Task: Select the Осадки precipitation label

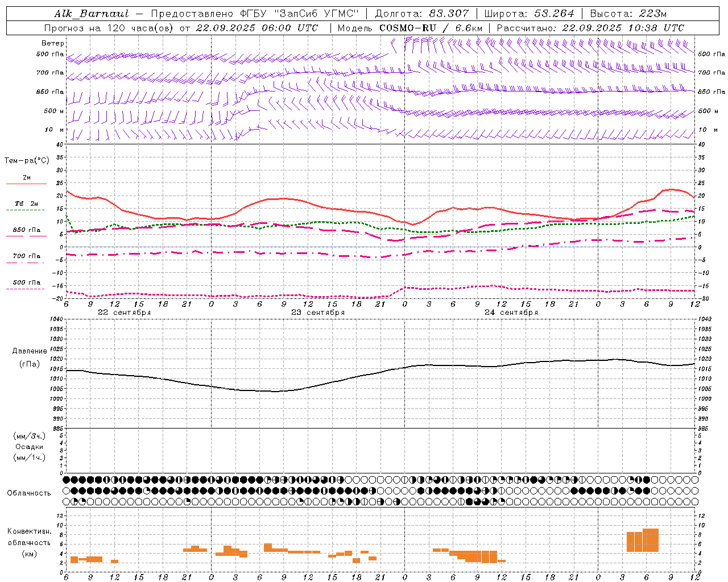Action: [x=30, y=447]
